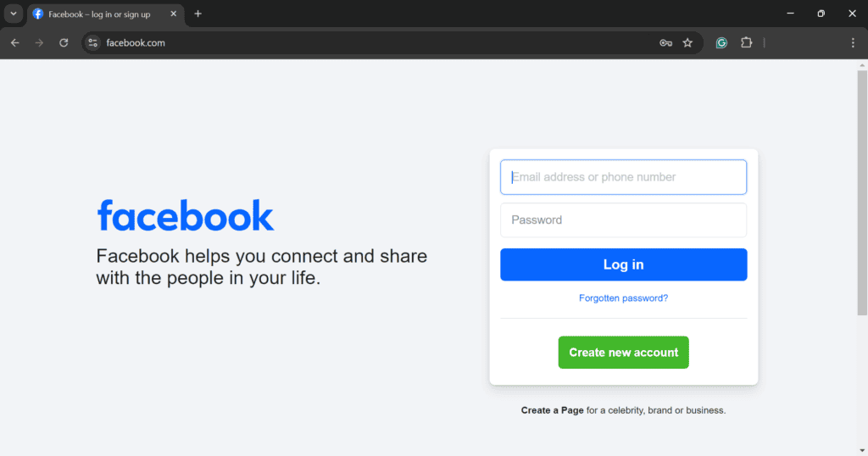Click the forward navigation arrow
This screenshot has height=456, width=868.
tap(39, 42)
